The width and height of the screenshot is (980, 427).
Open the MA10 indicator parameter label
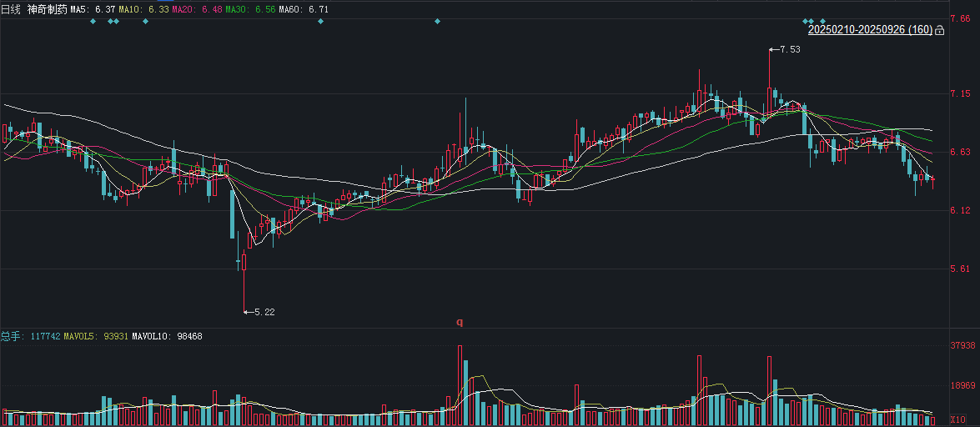(x=143, y=9)
